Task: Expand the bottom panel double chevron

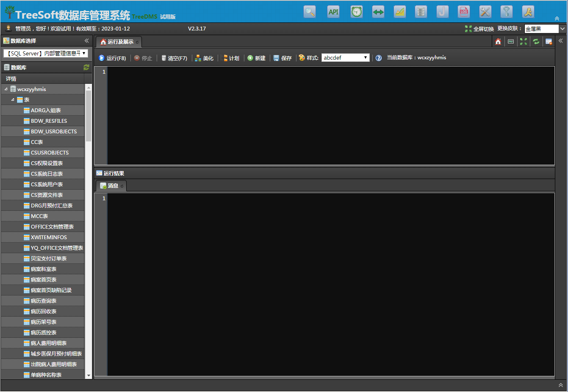Action: coord(560,385)
